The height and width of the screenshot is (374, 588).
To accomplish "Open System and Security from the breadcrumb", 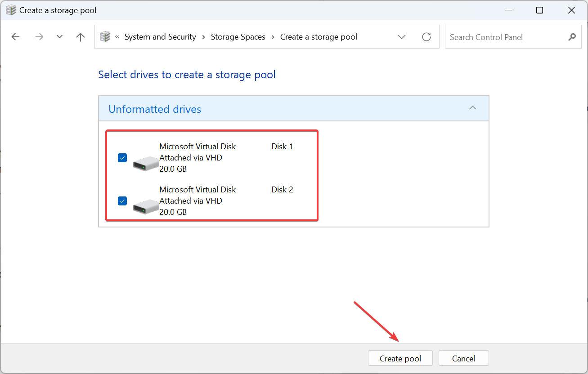I will point(160,37).
